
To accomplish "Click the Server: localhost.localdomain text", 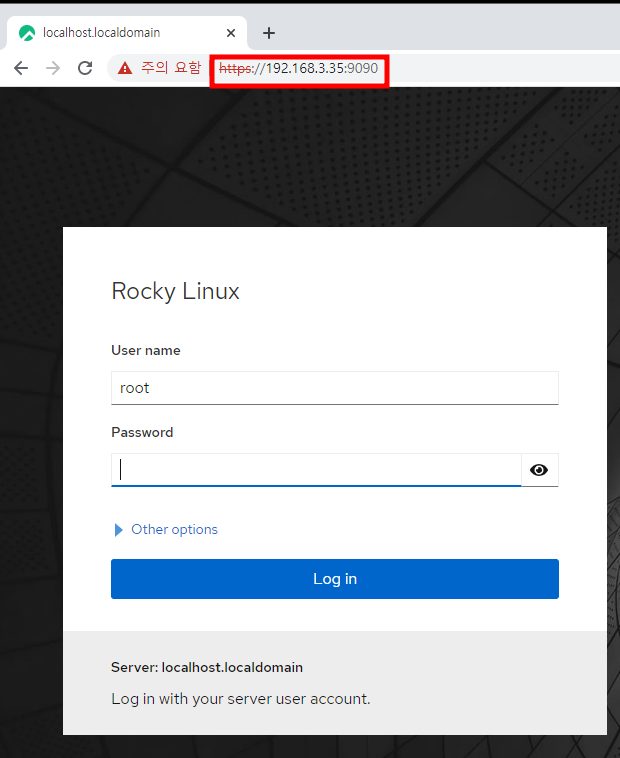I will pos(207,668).
